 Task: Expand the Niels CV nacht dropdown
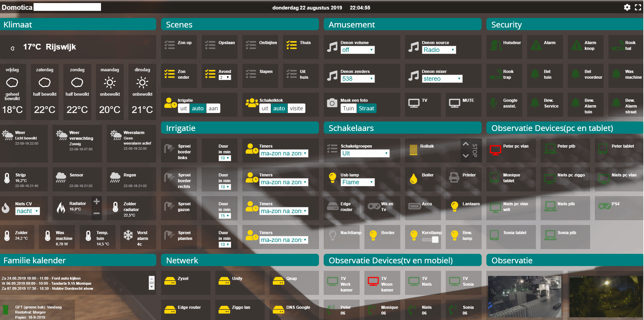tap(27, 211)
